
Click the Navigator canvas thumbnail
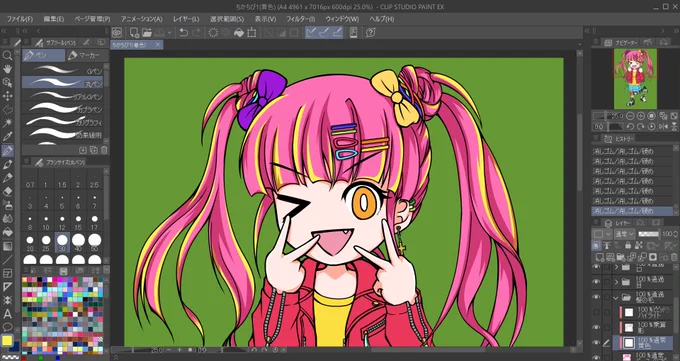click(x=635, y=79)
